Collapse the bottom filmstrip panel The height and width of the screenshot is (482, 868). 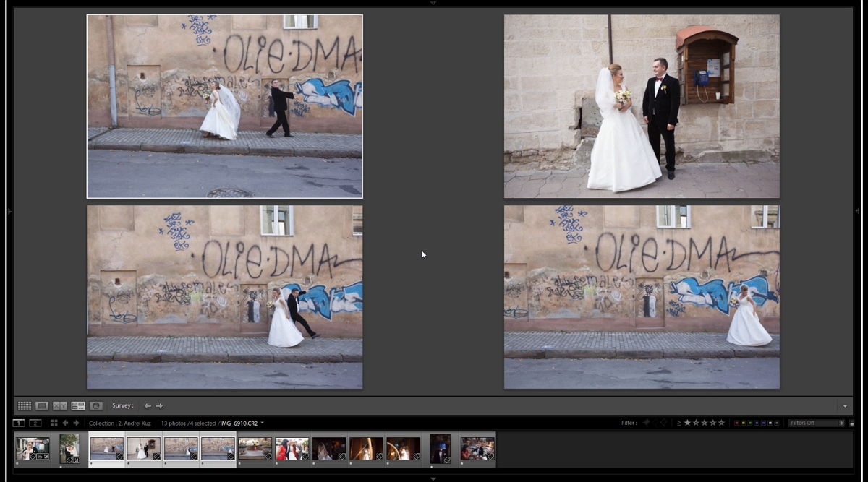(433, 478)
